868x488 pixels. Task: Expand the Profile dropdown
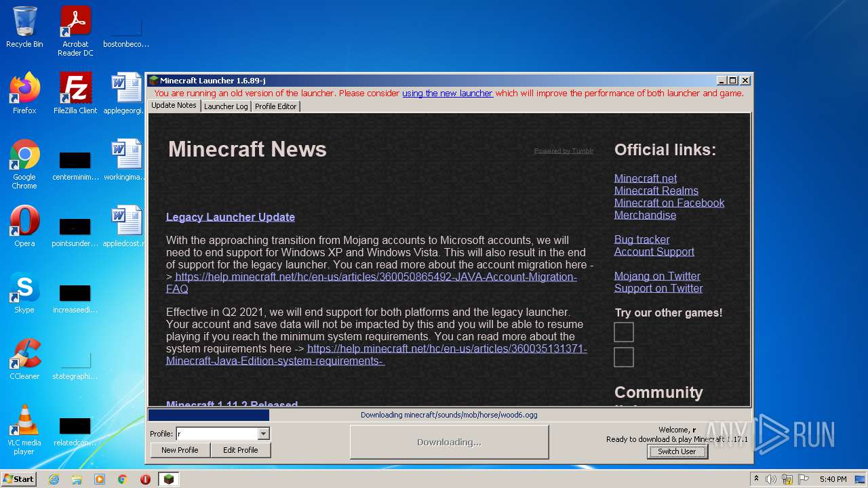click(264, 434)
